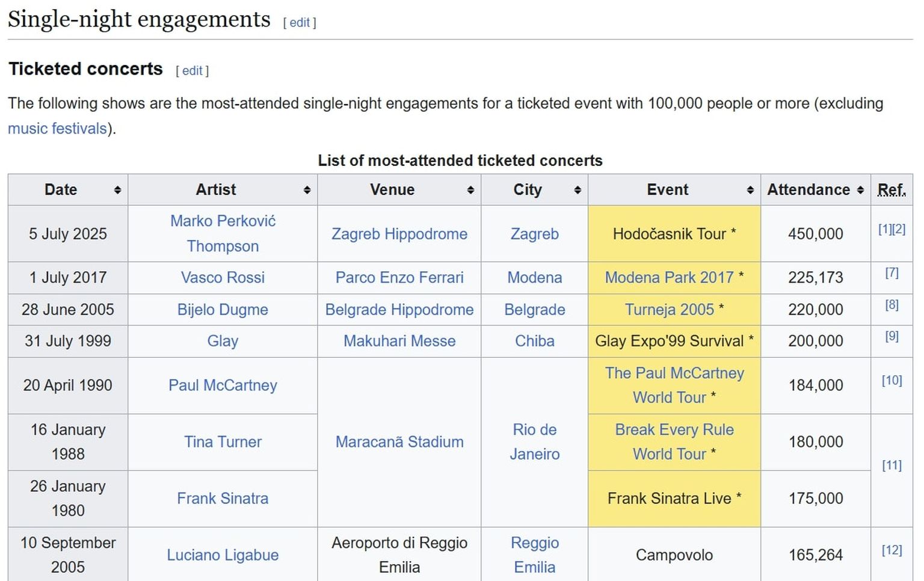924x581 pixels.
Task: Sort table by Date column arrows
Action: pyautogui.click(x=117, y=190)
